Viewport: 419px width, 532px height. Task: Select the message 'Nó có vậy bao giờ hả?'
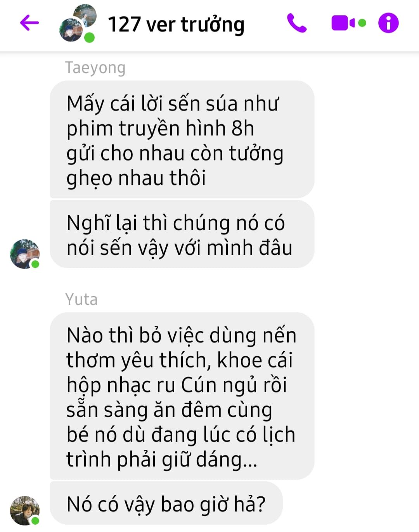166,503
